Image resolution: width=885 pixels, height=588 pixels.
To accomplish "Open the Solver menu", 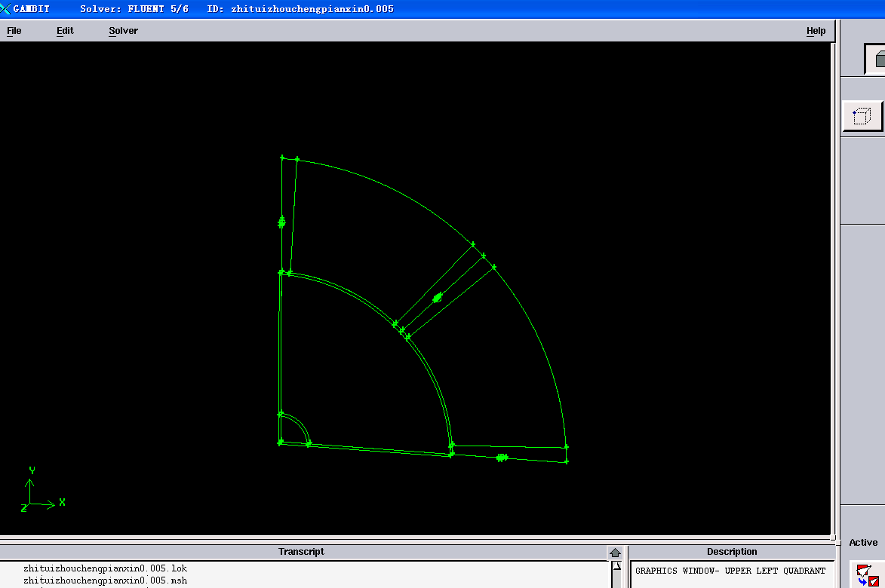I will [123, 31].
